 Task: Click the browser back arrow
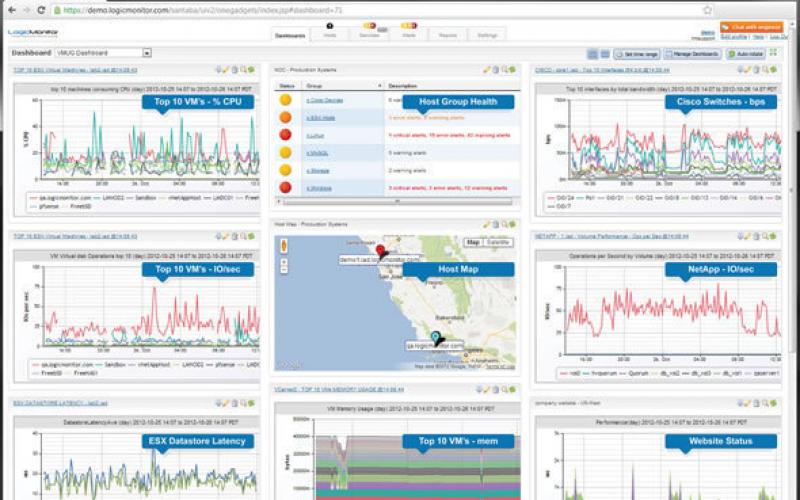pos(9,9)
